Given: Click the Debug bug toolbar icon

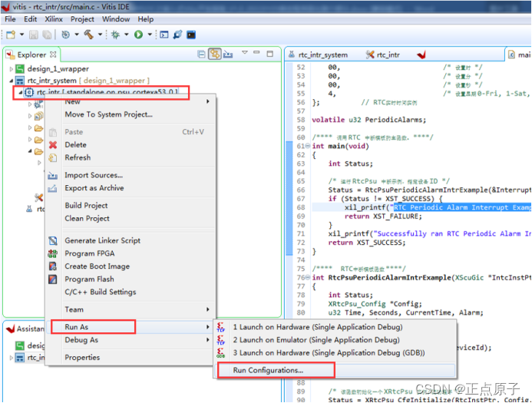Looking at the screenshot, I should click(x=116, y=35).
